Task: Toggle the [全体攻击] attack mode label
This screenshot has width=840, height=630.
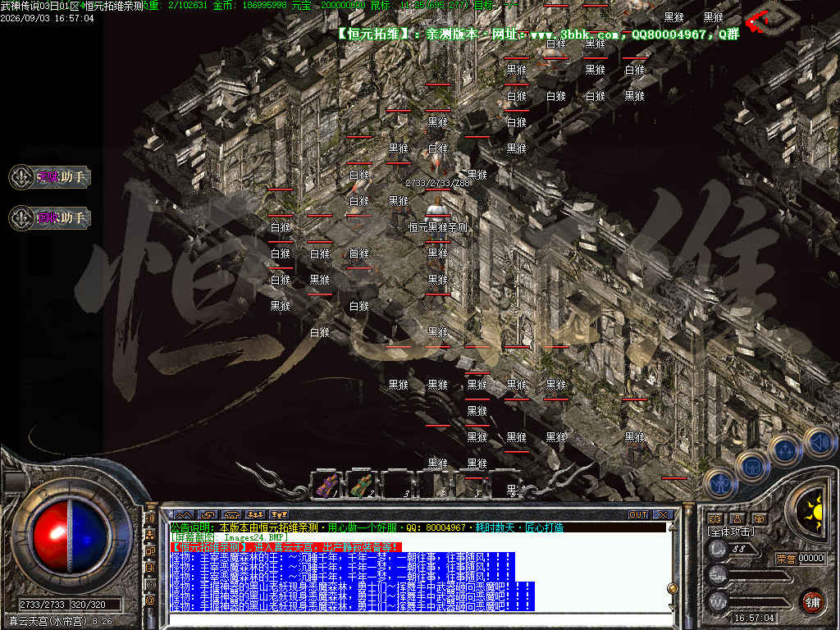Action: (x=731, y=532)
